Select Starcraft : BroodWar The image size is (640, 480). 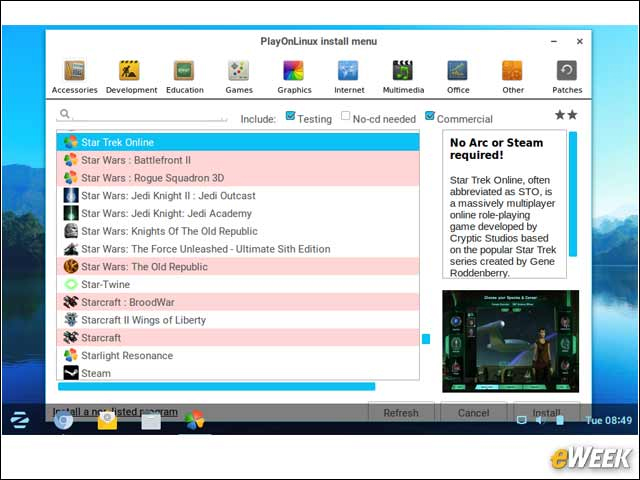(x=238, y=302)
